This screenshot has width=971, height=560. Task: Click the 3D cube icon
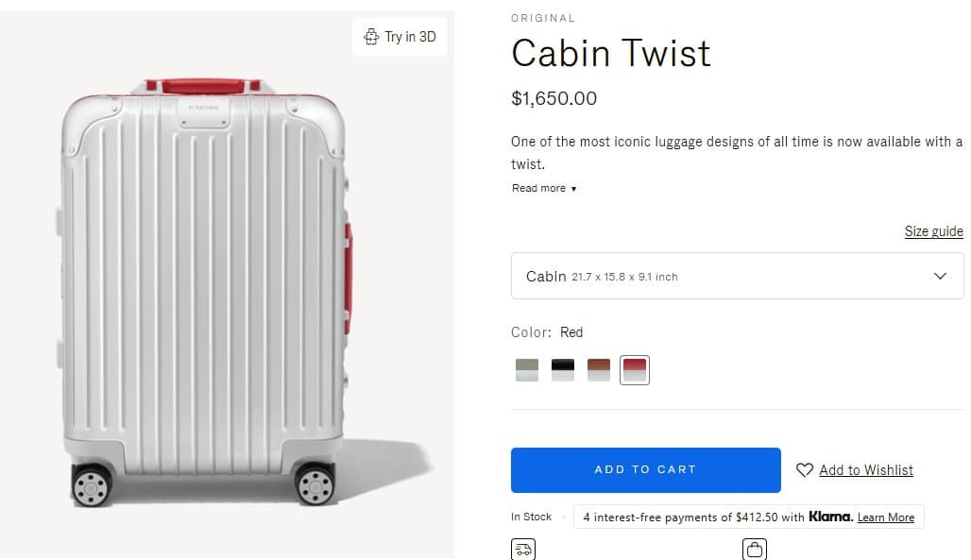point(371,37)
